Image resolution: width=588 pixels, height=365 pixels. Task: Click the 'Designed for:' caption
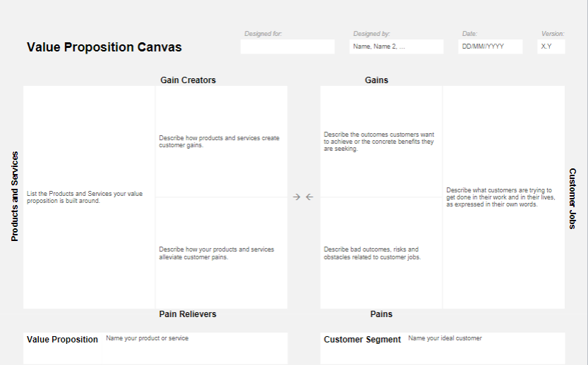[x=263, y=34]
